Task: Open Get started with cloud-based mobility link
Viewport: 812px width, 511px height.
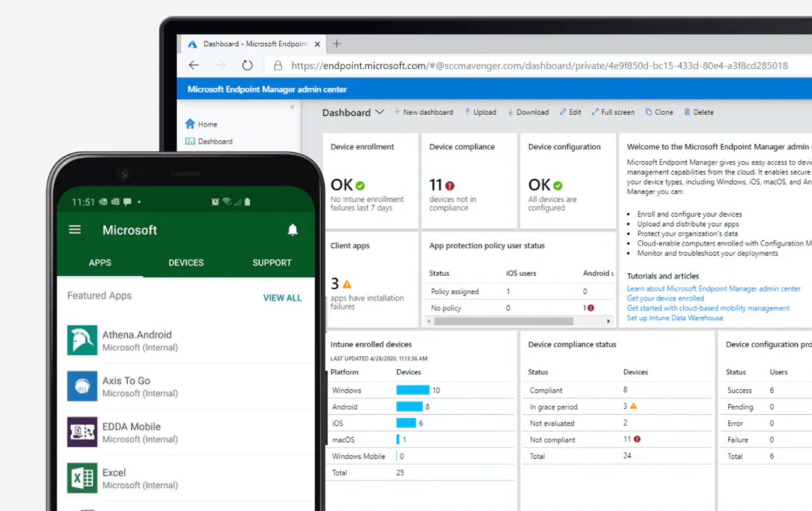Action: (708, 308)
